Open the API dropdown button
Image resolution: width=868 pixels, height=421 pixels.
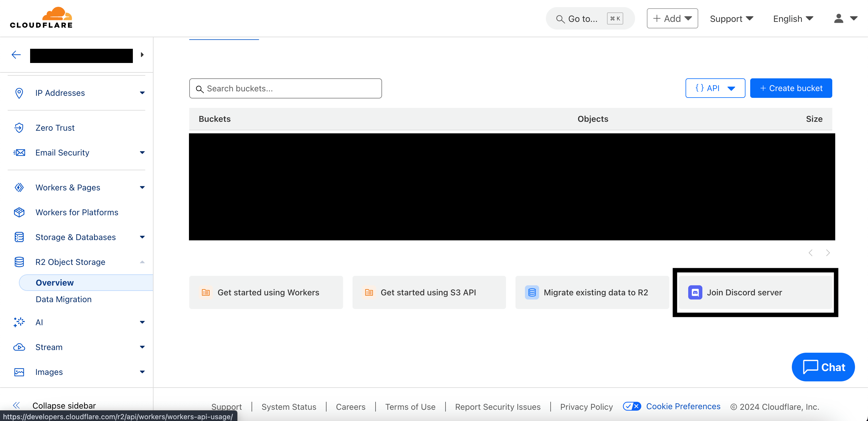pyautogui.click(x=715, y=88)
